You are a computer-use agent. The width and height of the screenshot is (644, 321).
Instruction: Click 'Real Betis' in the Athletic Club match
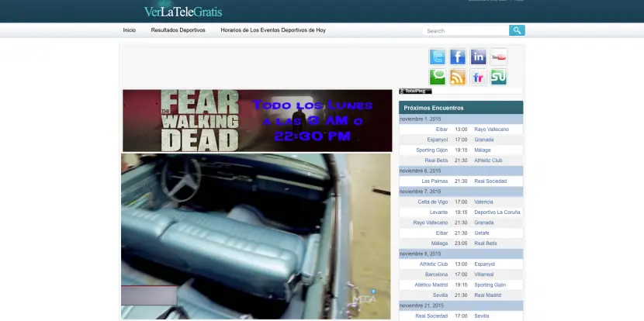tap(436, 160)
